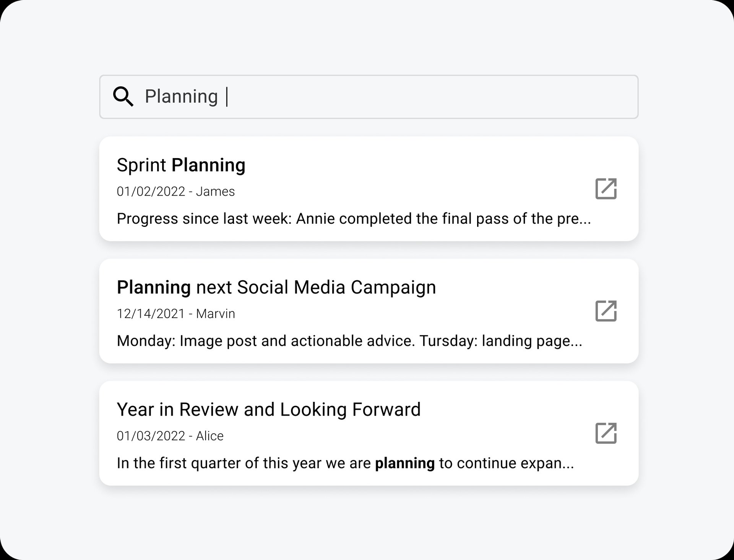Open Year in Review and Looking Forward
The image size is (734, 560).
click(x=269, y=409)
